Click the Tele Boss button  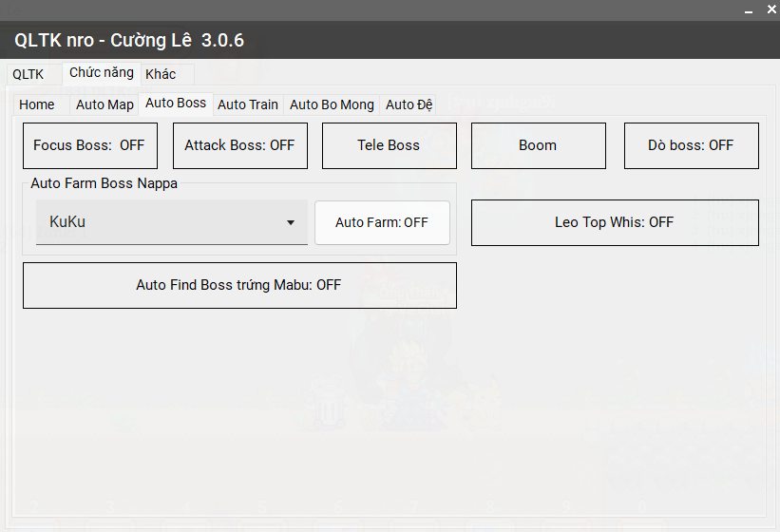[389, 145]
